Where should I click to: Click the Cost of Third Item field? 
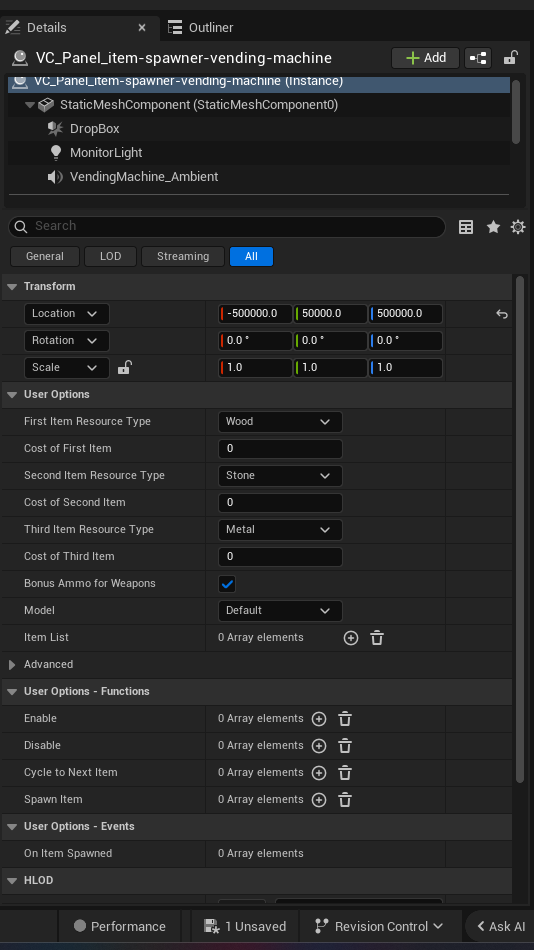tap(280, 557)
